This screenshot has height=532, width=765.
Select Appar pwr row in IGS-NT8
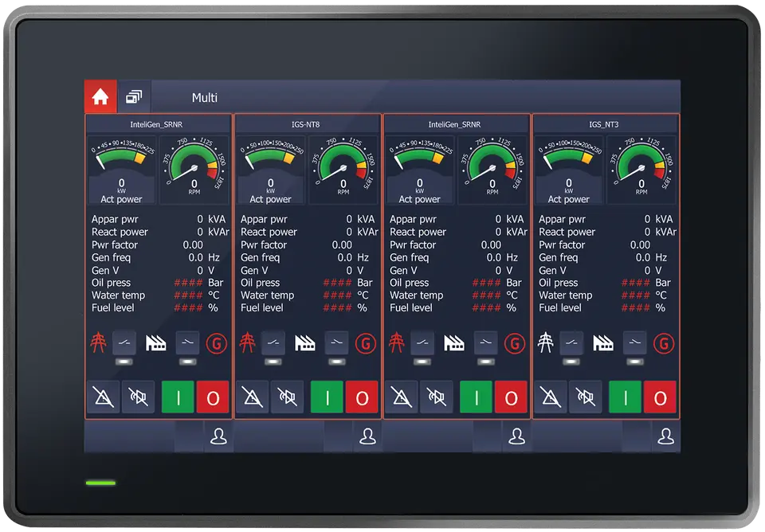[x=308, y=220]
